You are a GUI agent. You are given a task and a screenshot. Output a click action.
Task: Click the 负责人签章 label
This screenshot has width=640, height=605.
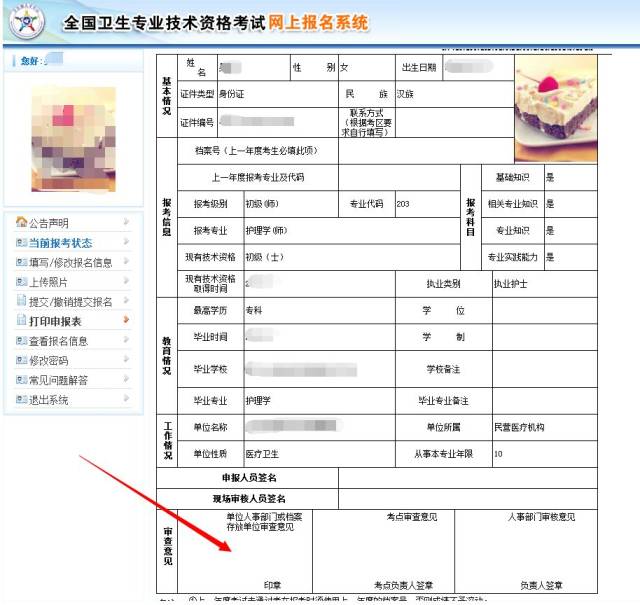tap(541, 585)
